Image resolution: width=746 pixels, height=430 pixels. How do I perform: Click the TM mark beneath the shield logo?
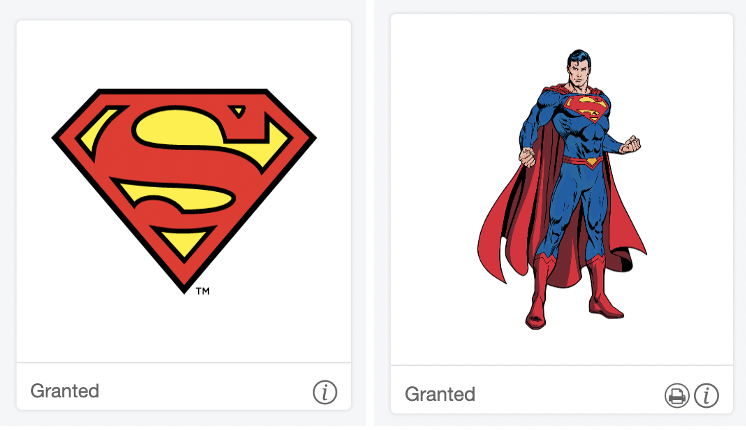203,291
